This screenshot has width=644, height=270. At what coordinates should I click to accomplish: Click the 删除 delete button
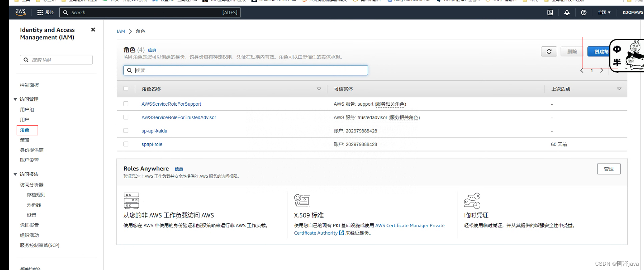point(572,51)
